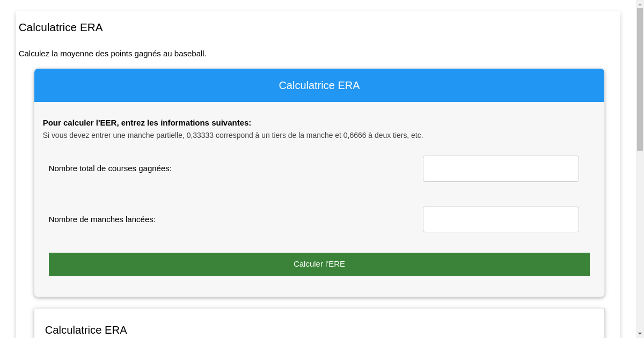This screenshot has width=644, height=338.
Task: Click the lower "Calculatrice ERA" section heading
Action: 86,330
